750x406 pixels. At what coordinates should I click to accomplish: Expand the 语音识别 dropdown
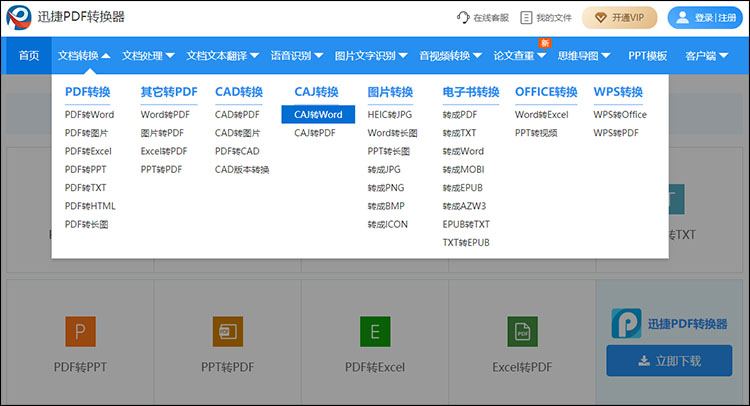point(297,55)
